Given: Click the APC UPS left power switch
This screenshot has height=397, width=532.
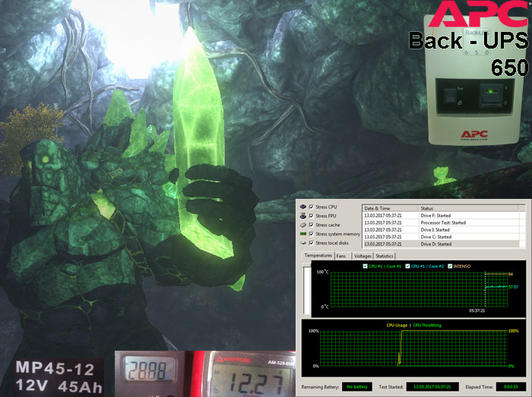Looking at the screenshot, I should 451,95.
